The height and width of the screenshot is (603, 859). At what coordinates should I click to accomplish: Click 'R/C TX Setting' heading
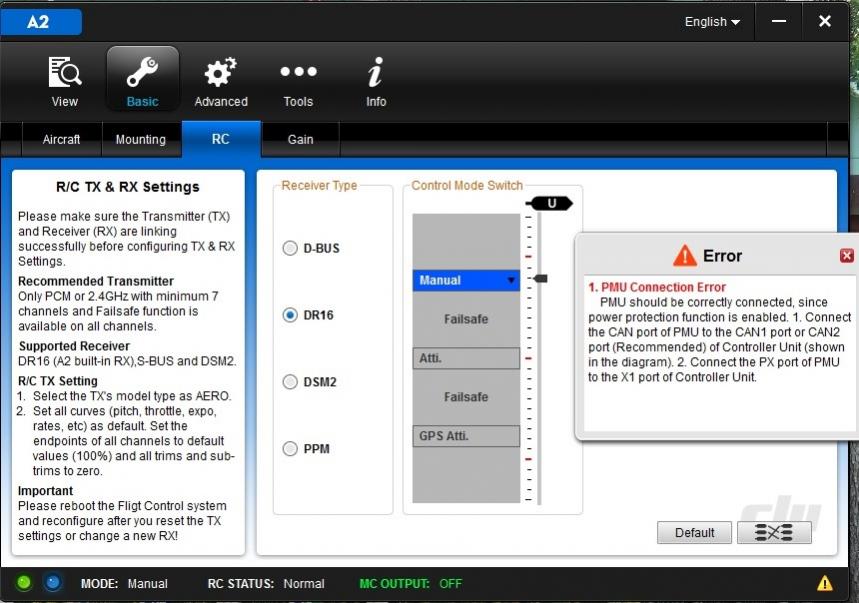(58, 381)
